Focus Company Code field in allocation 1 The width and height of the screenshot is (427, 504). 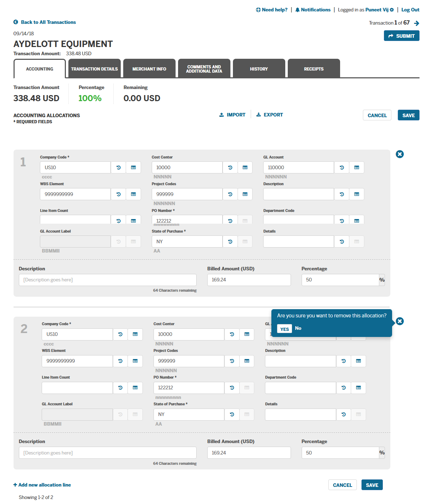click(75, 167)
